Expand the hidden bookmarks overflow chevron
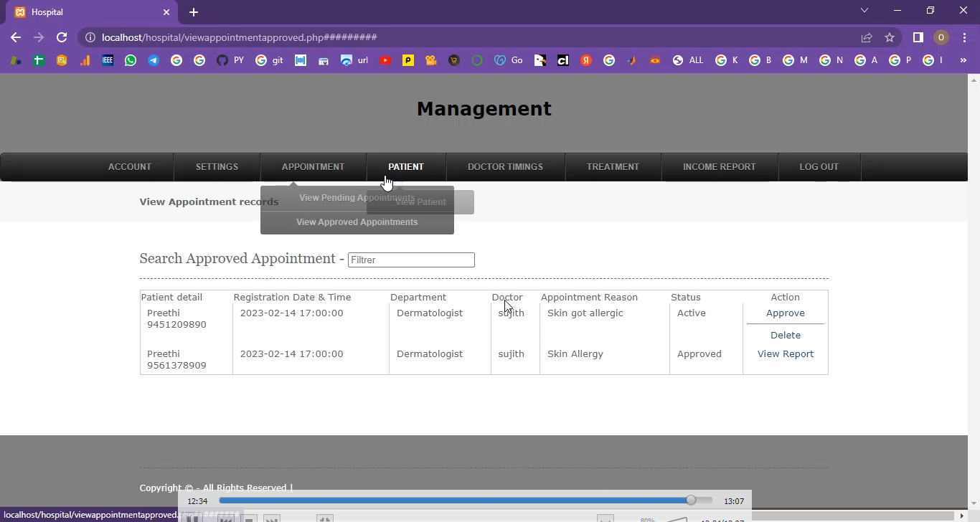This screenshot has width=980, height=522. (963, 61)
